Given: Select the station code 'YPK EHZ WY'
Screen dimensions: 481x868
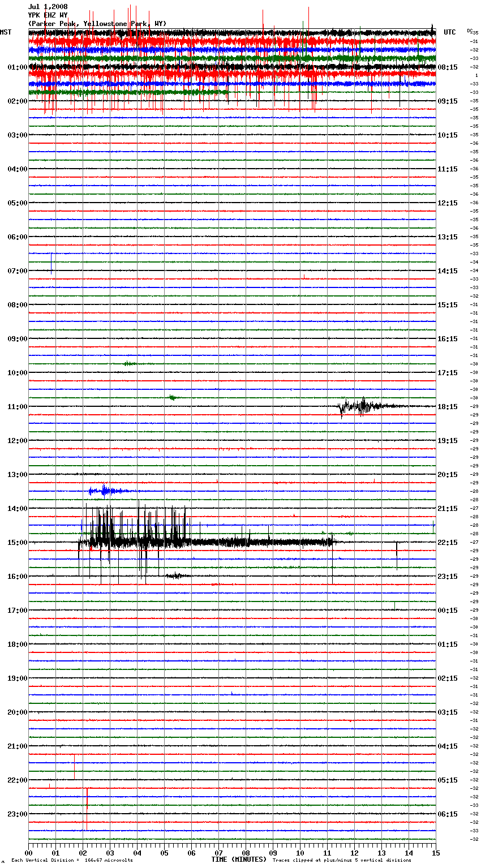Looking at the screenshot, I should (48, 15).
